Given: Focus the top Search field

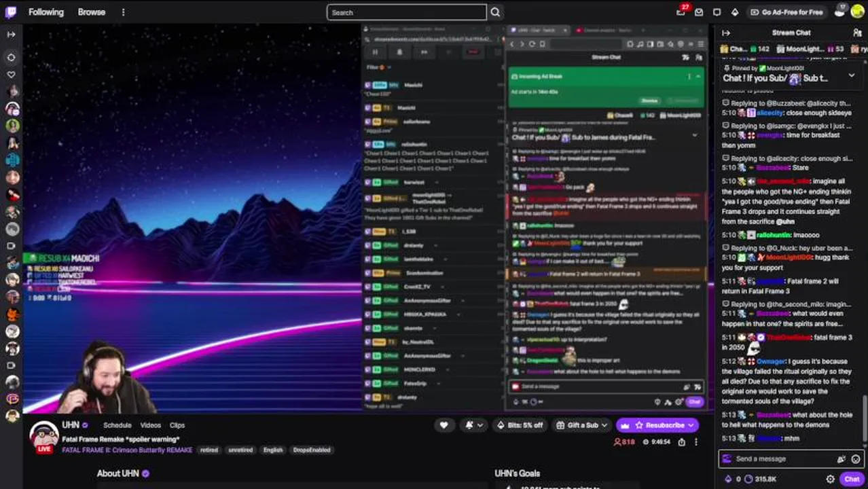Looking at the screenshot, I should tap(406, 12).
